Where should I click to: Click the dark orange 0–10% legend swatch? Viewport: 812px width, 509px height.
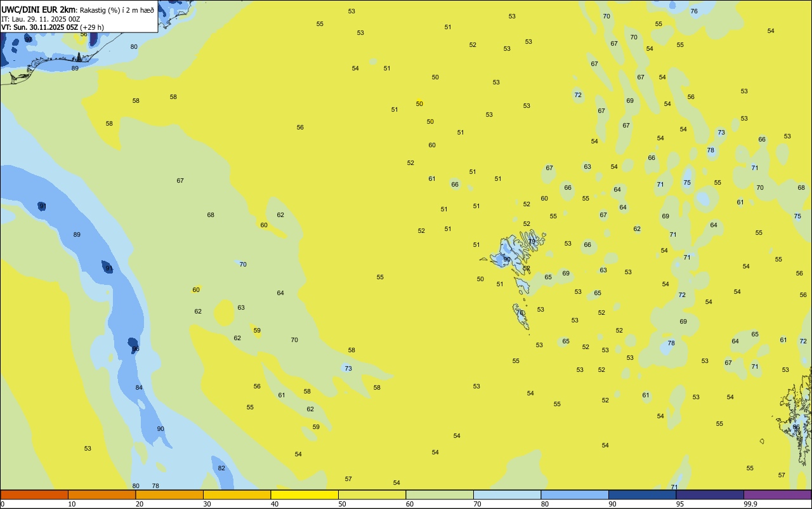(34, 494)
